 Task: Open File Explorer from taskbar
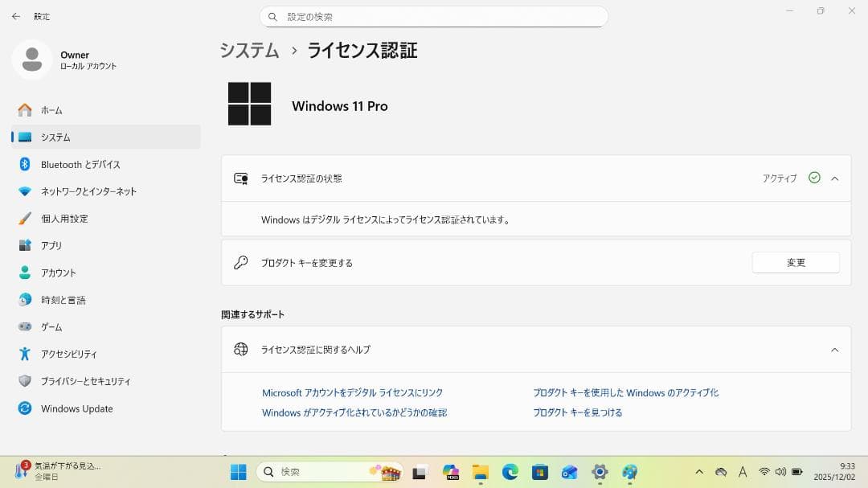[x=480, y=472]
